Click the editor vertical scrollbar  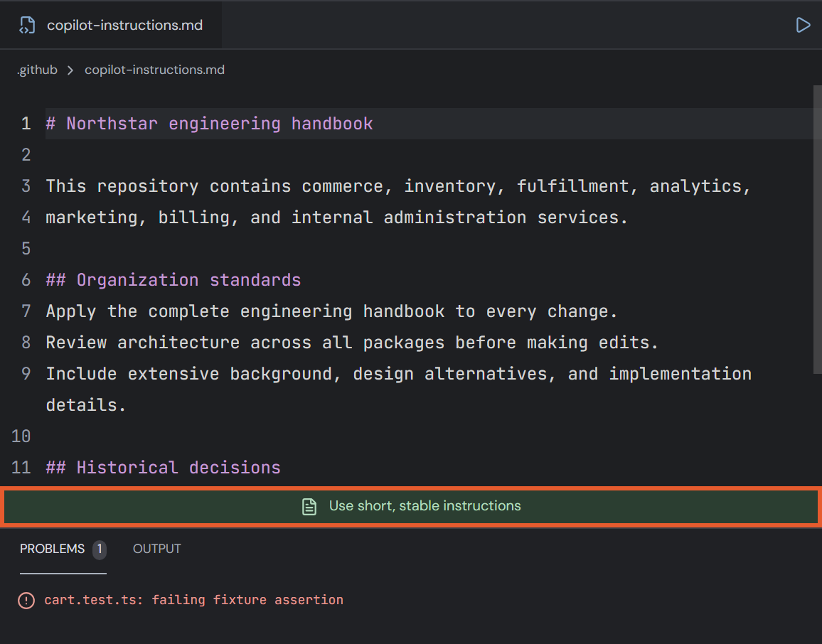point(817,230)
